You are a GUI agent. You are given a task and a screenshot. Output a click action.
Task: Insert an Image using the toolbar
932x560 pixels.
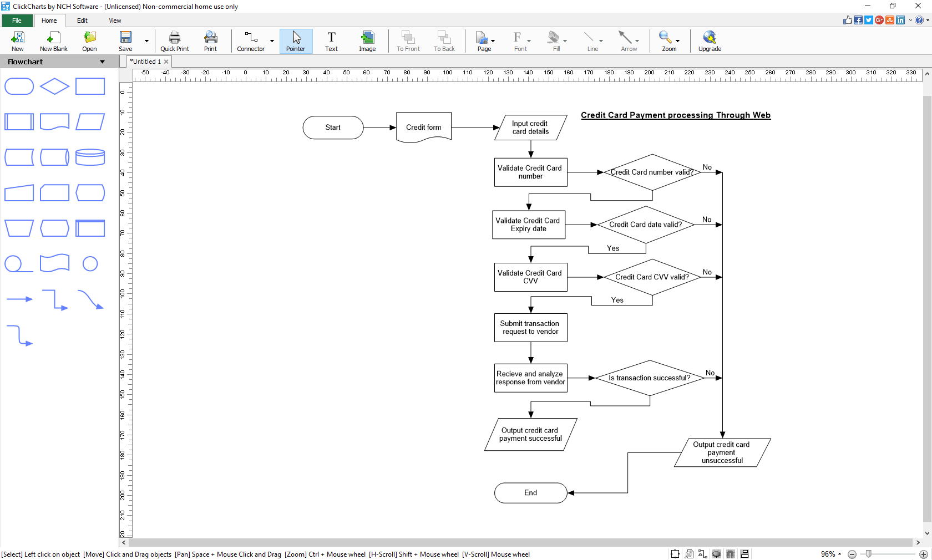[367, 40]
